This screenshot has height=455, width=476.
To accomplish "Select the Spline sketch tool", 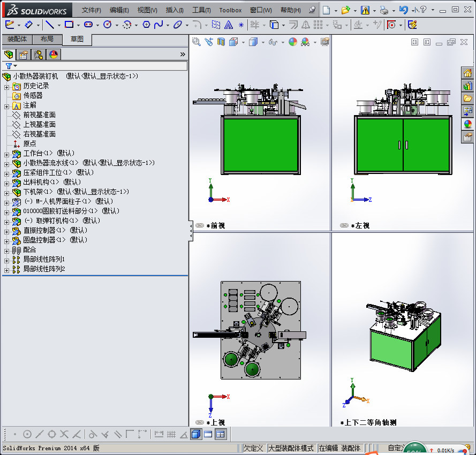I will 158,25.
